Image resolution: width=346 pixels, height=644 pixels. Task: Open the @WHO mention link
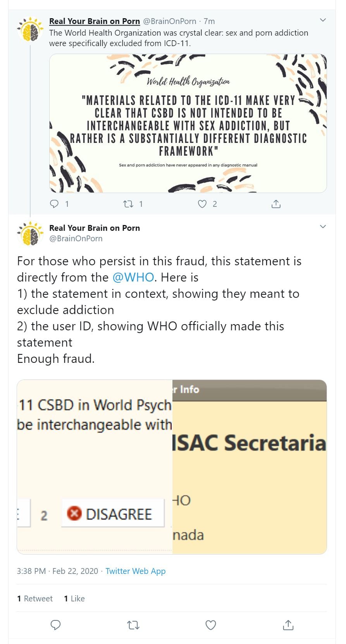(133, 277)
